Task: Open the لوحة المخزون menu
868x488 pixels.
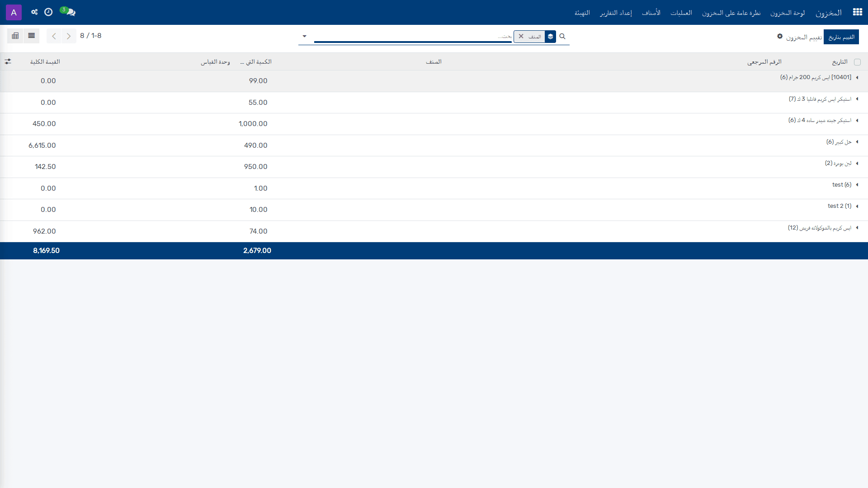Action: pos(788,13)
